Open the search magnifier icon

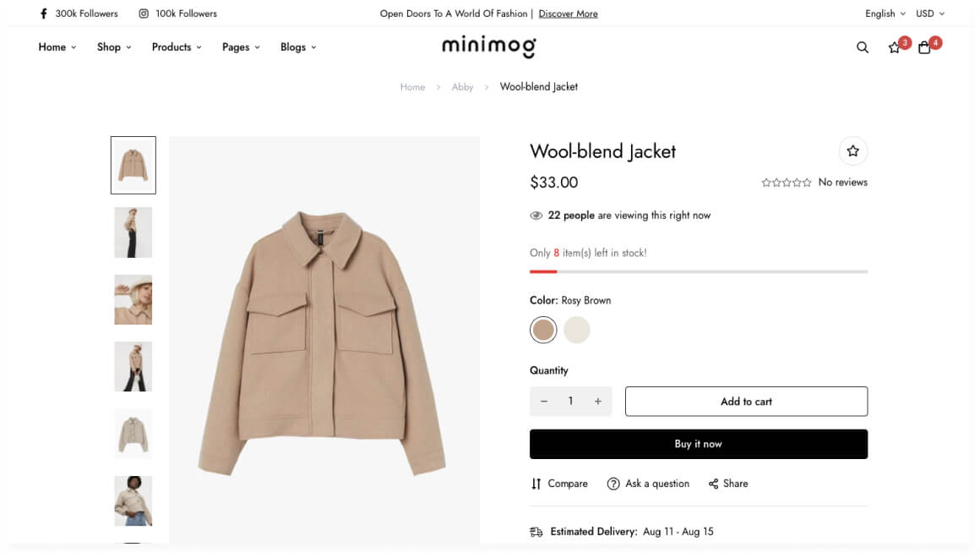pos(862,47)
